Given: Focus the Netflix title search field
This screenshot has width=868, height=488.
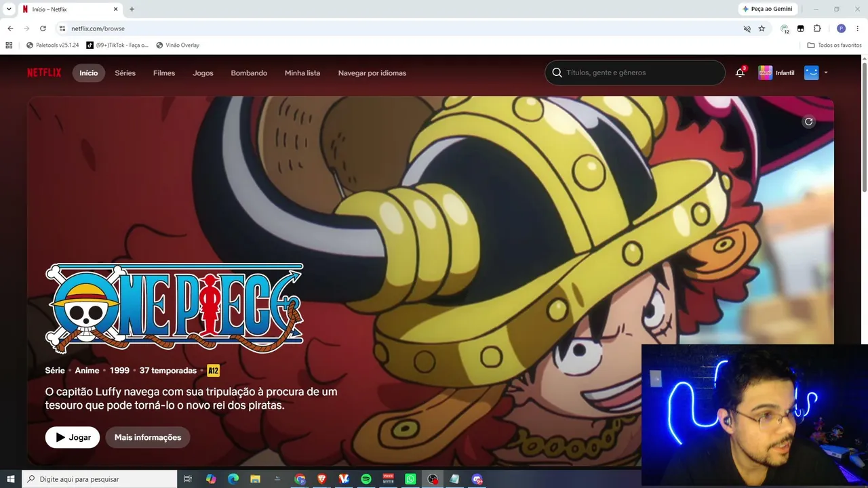Looking at the screenshot, I should click(635, 73).
